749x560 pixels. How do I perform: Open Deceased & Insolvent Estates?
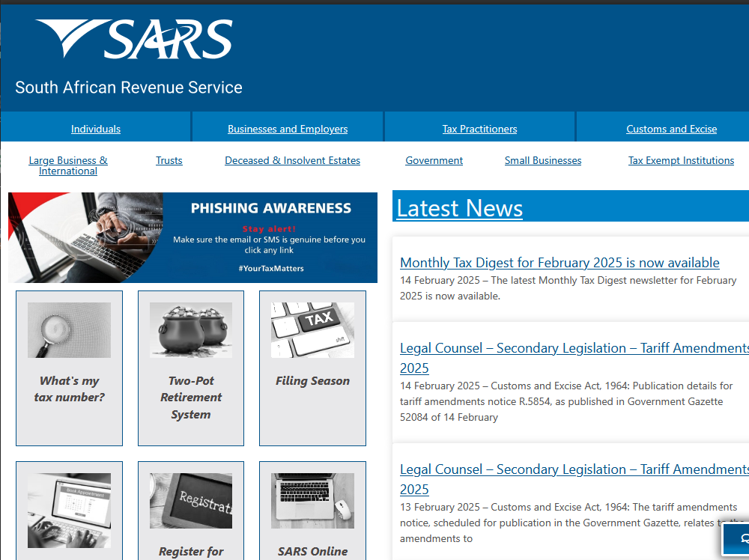point(292,160)
